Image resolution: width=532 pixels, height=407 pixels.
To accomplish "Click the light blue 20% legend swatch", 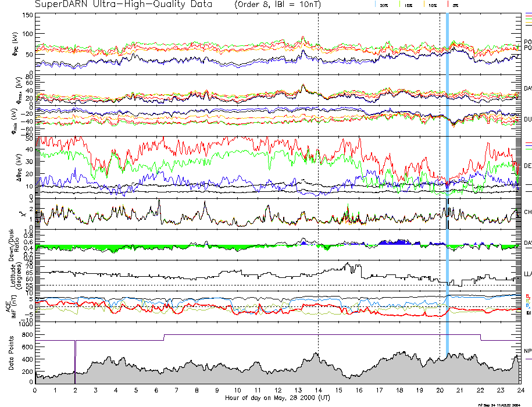I will pos(375,4).
